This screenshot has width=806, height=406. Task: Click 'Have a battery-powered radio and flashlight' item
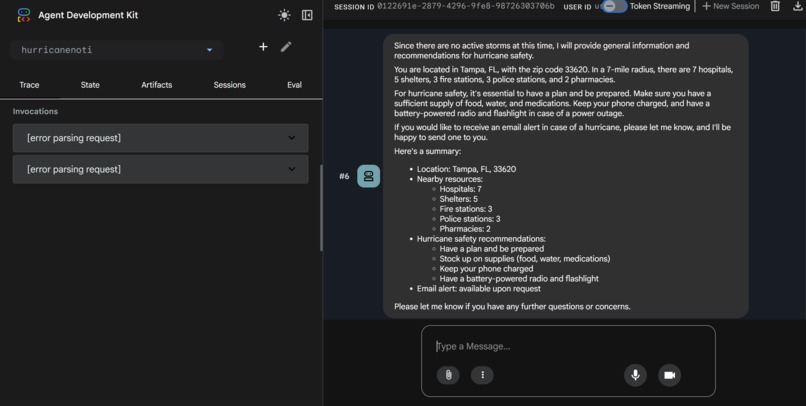[519, 279]
